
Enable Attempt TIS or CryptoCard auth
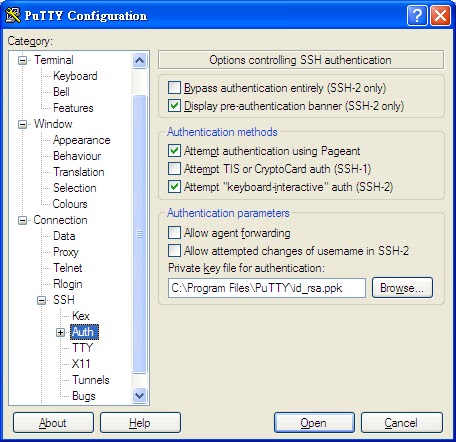(x=174, y=169)
